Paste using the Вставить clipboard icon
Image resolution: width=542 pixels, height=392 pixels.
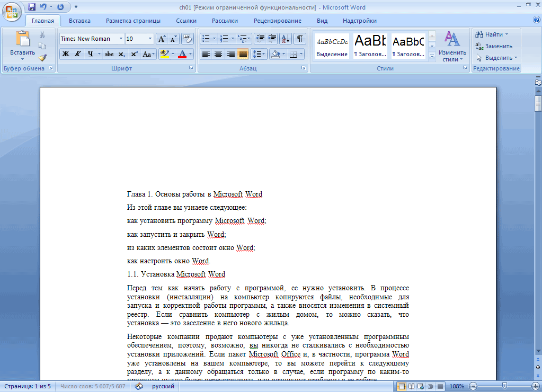22,39
